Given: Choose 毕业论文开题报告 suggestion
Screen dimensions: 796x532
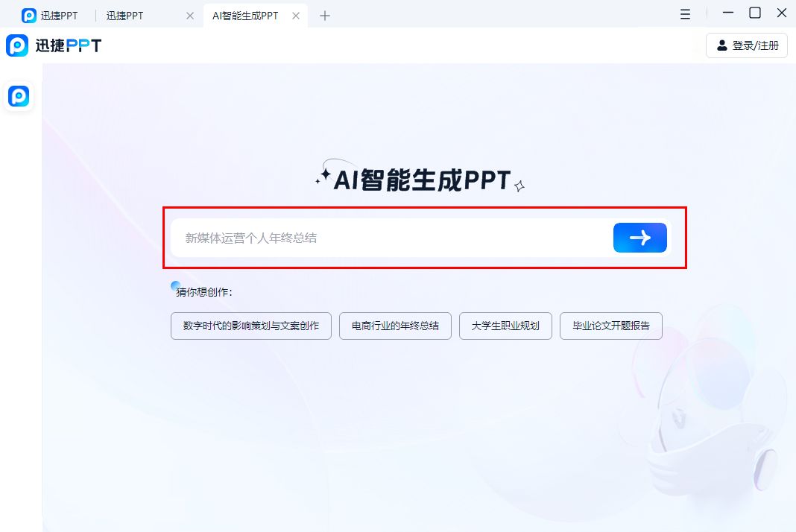Looking at the screenshot, I should coord(610,326).
